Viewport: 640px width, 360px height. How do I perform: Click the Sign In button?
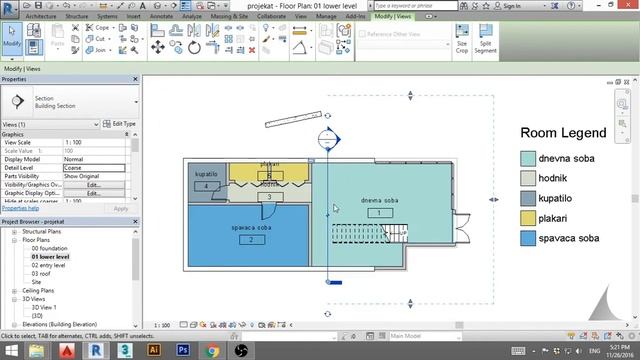[507, 6]
